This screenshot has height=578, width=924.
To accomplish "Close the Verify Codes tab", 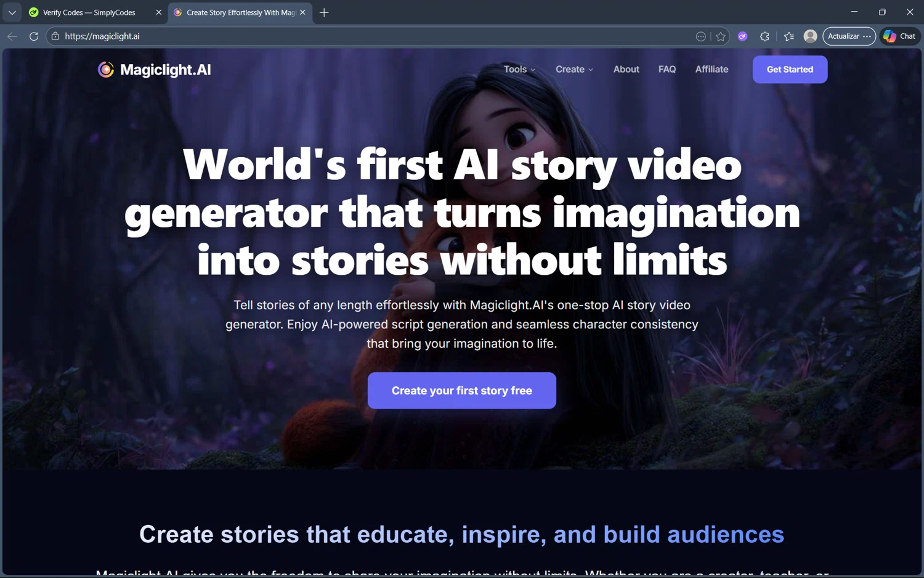I will [x=158, y=12].
